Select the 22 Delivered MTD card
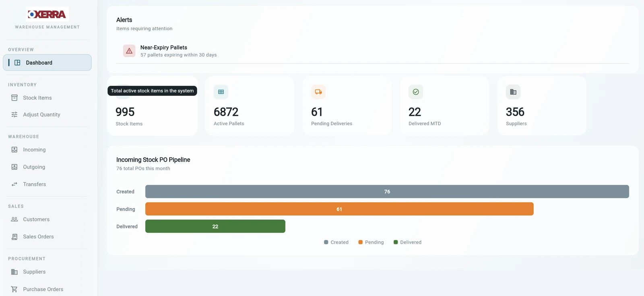The image size is (644, 296). [x=444, y=106]
